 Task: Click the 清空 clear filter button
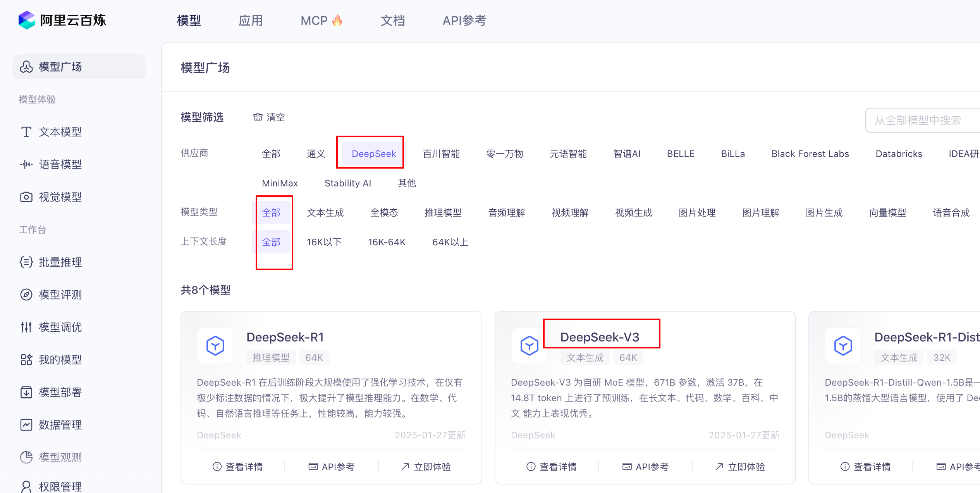[x=269, y=117]
